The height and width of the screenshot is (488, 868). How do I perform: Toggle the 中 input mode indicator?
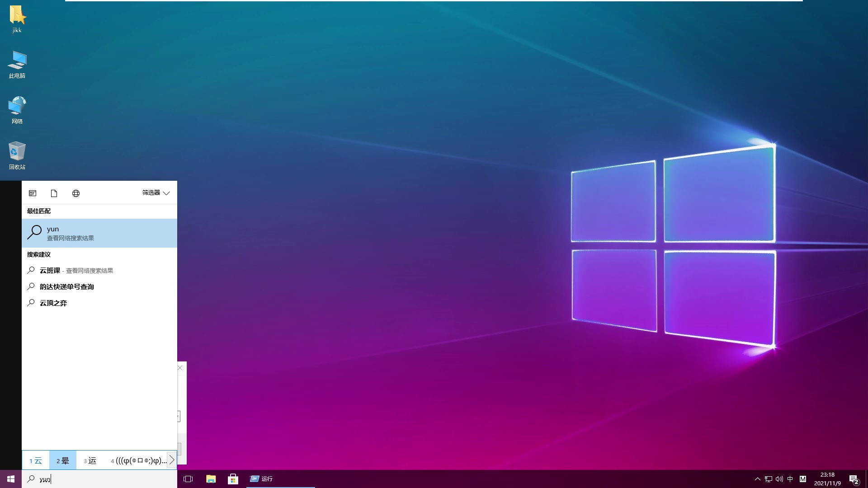pyautogui.click(x=790, y=479)
